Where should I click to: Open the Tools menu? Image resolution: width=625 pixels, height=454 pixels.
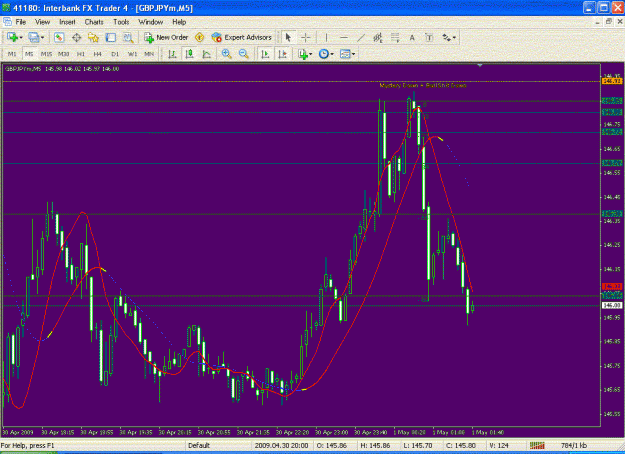(121, 22)
